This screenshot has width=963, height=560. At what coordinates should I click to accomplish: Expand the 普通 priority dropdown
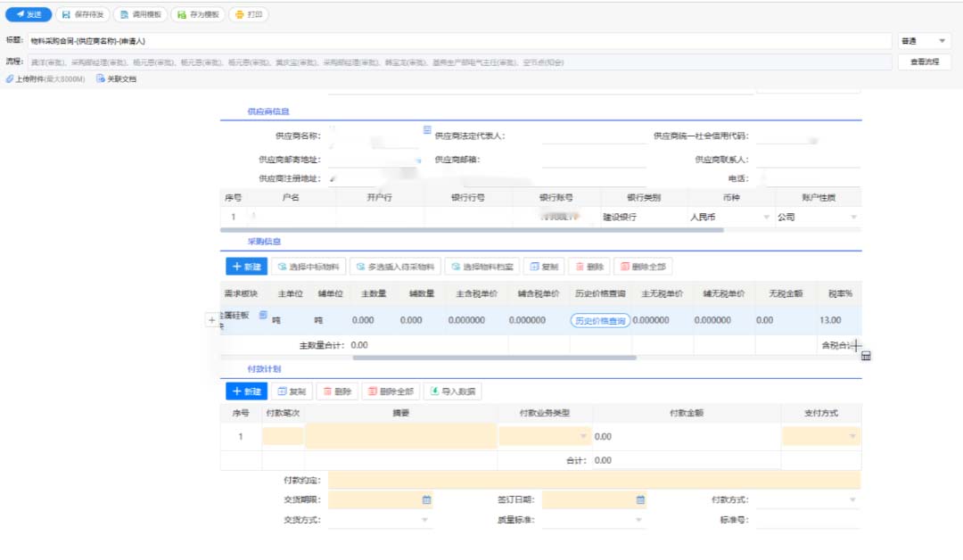tap(942, 41)
